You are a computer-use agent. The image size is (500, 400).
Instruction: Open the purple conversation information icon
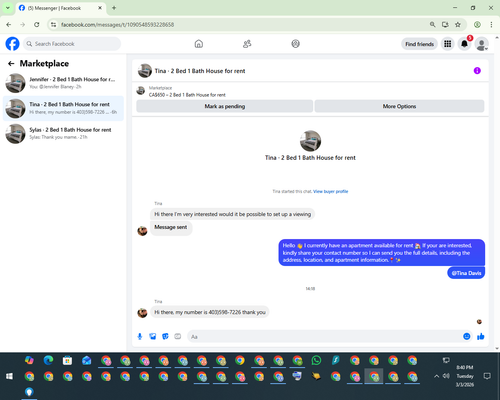pyautogui.click(x=477, y=71)
